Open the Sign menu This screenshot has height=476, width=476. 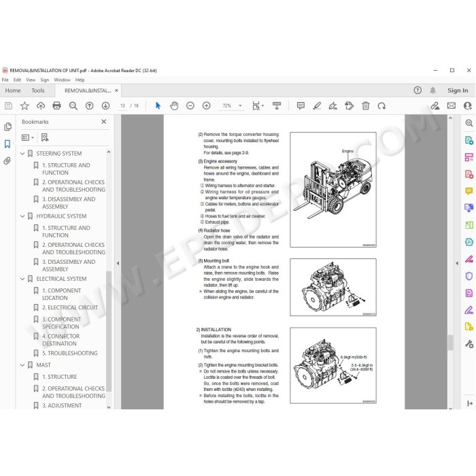tap(45, 80)
